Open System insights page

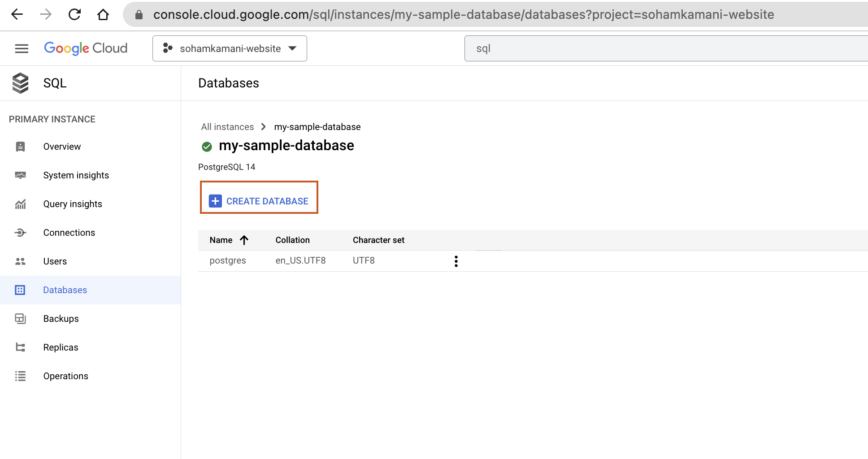tap(76, 175)
